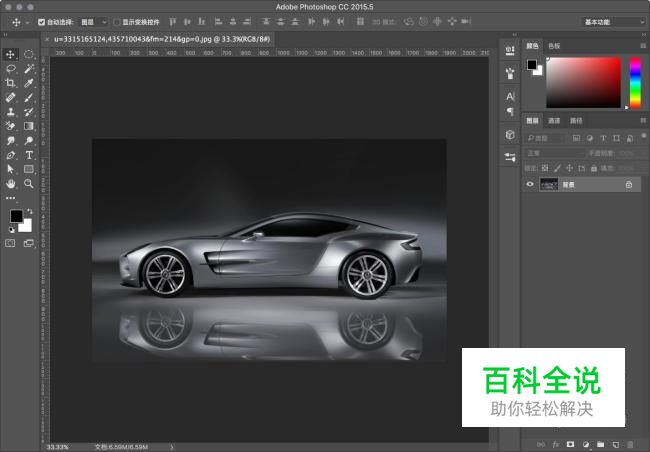The height and width of the screenshot is (452, 650).
Task: Hide the 背景 layer with eye icon
Action: (530, 185)
